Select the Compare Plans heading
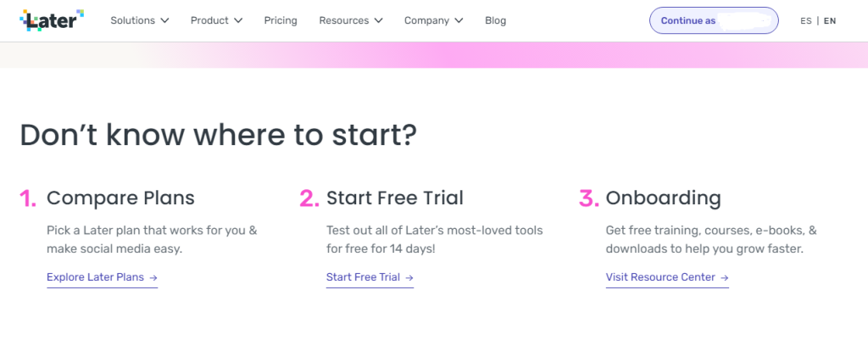 120,198
